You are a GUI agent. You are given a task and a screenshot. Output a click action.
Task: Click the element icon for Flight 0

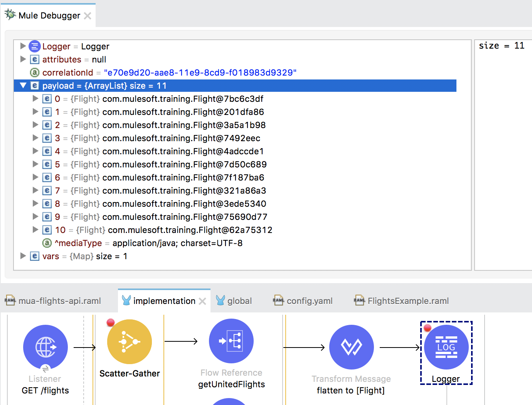[x=47, y=99]
